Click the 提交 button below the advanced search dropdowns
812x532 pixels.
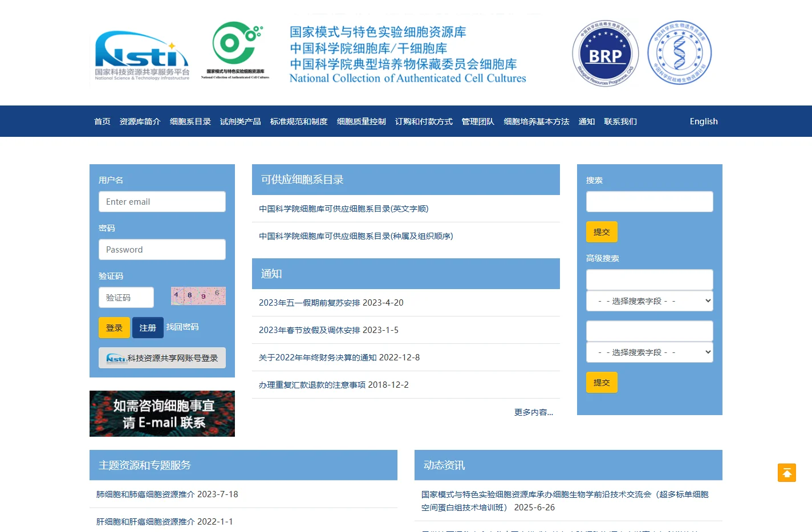602,383
